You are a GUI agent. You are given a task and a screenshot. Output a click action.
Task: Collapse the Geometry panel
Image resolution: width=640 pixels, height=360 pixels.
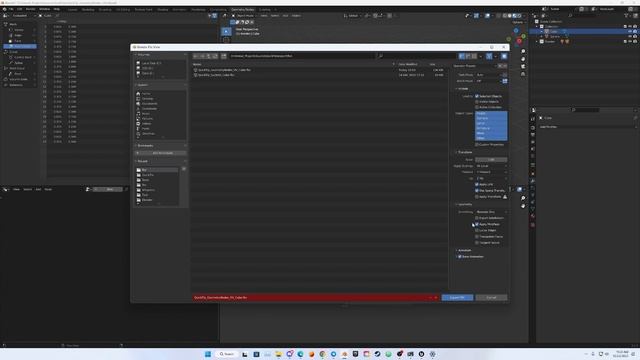464,204
